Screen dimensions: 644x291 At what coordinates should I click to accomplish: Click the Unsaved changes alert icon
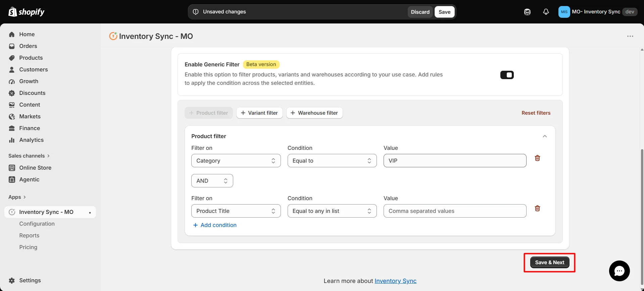(196, 12)
